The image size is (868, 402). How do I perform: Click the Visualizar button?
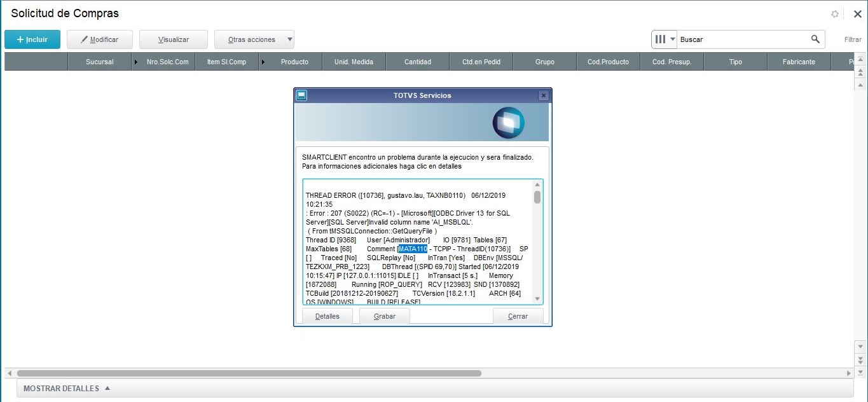(x=174, y=39)
